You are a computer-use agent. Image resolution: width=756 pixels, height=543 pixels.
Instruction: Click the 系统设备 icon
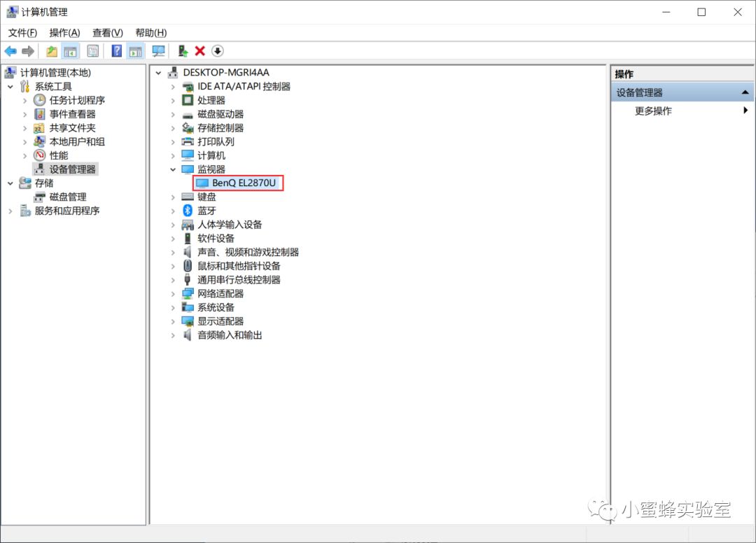[x=188, y=307]
